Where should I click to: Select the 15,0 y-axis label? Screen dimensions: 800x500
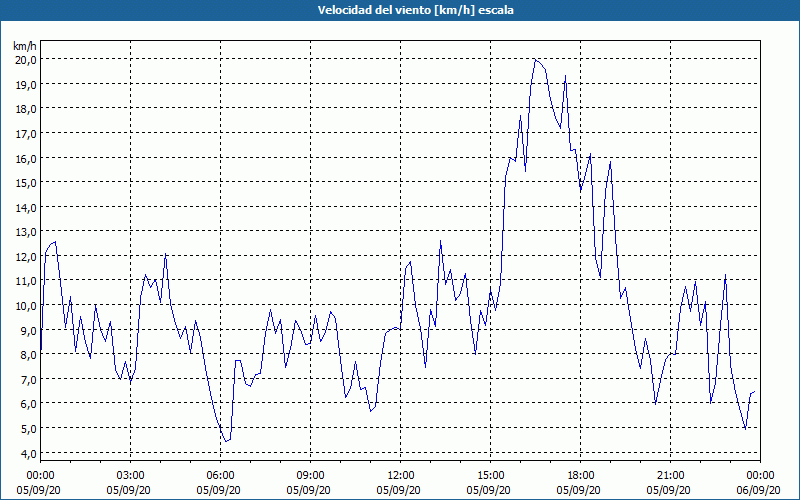click(26, 183)
